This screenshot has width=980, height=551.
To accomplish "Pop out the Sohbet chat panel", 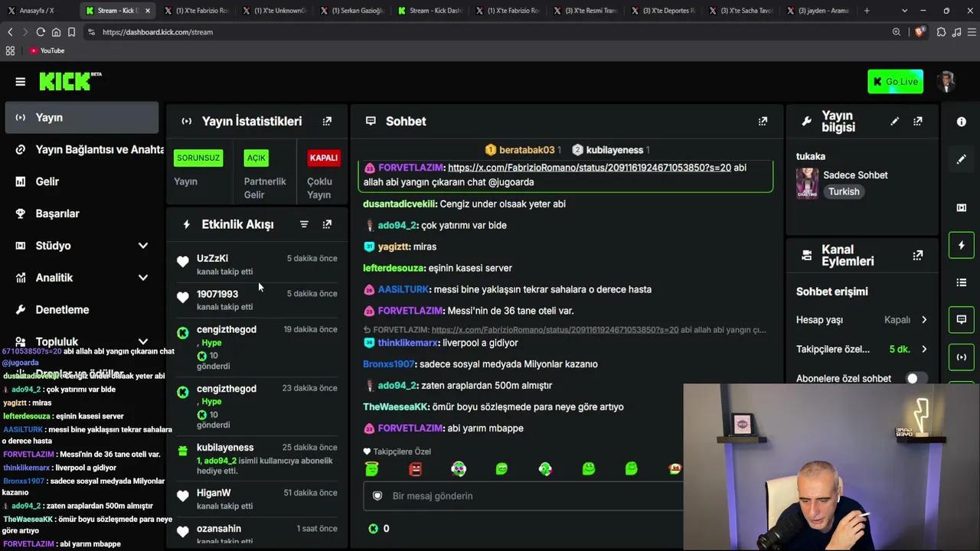I will [x=763, y=121].
